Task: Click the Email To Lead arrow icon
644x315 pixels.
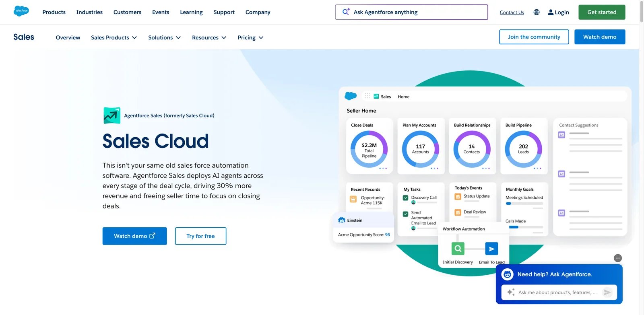Action: pos(491,249)
